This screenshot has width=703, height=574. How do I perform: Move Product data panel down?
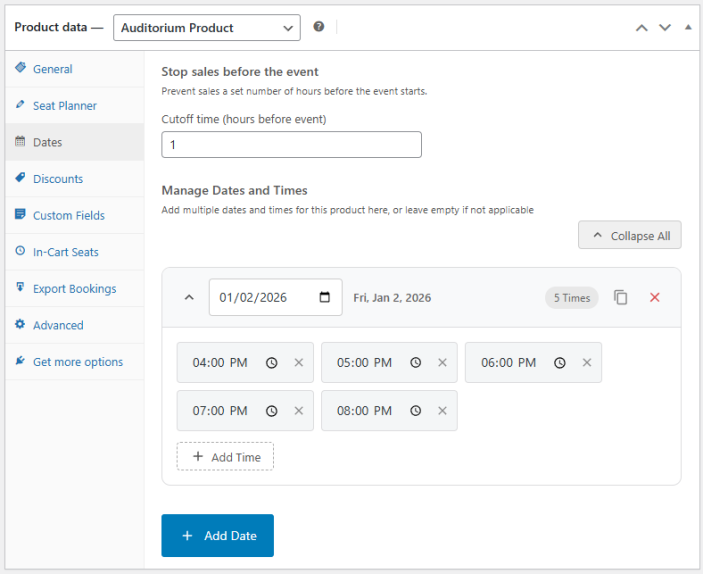click(x=665, y=27)
